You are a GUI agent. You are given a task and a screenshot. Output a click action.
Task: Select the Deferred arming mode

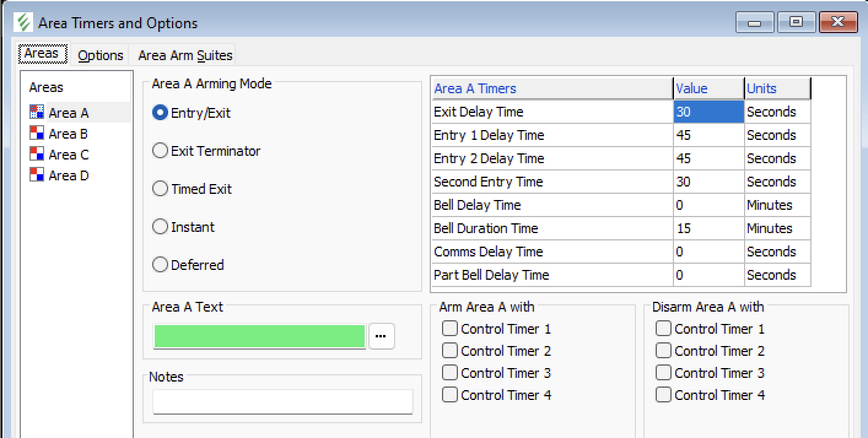point(160,265)
